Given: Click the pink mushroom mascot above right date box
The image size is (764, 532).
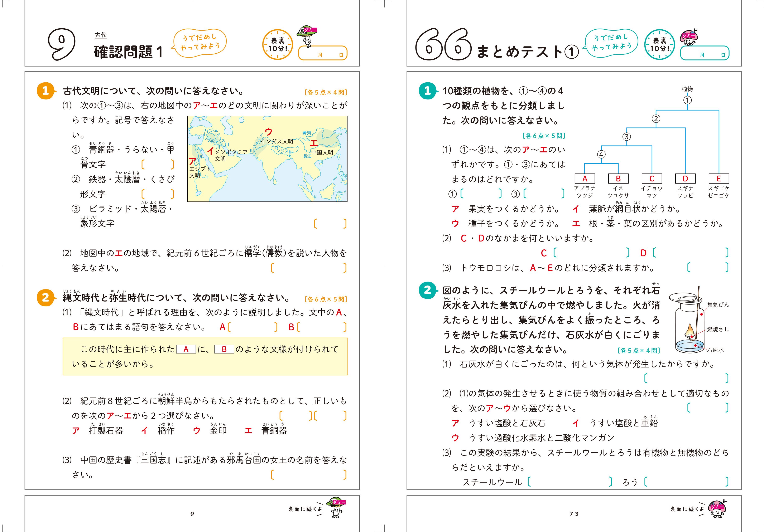Looking at the screenshot, I should point(688,38).
